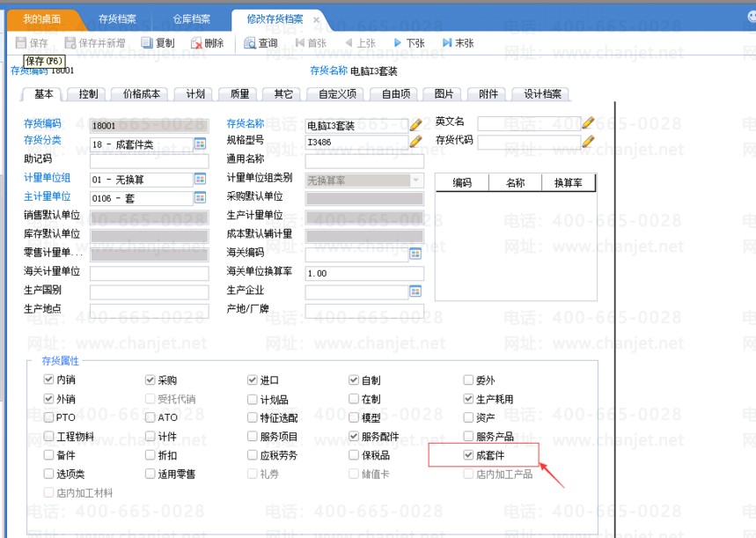Enable the 计划品 checkbox

(253, 400)
